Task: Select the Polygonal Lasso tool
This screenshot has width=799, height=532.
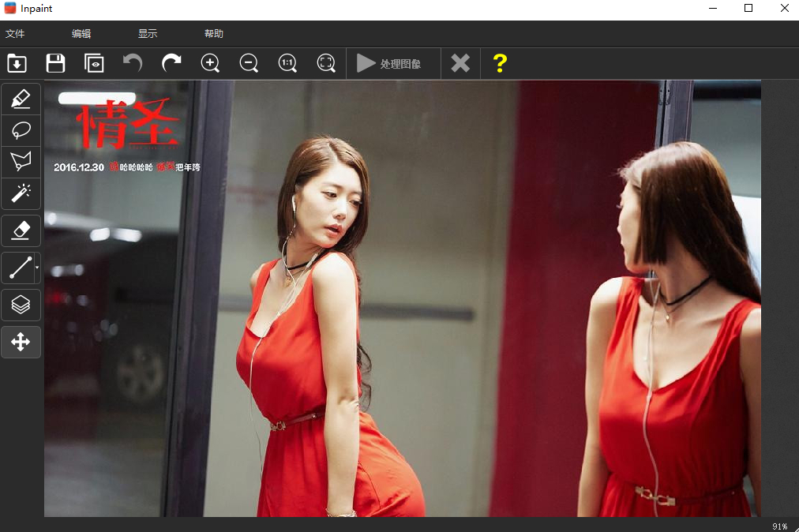Action: pyautogui.click(x=21, y=162)
